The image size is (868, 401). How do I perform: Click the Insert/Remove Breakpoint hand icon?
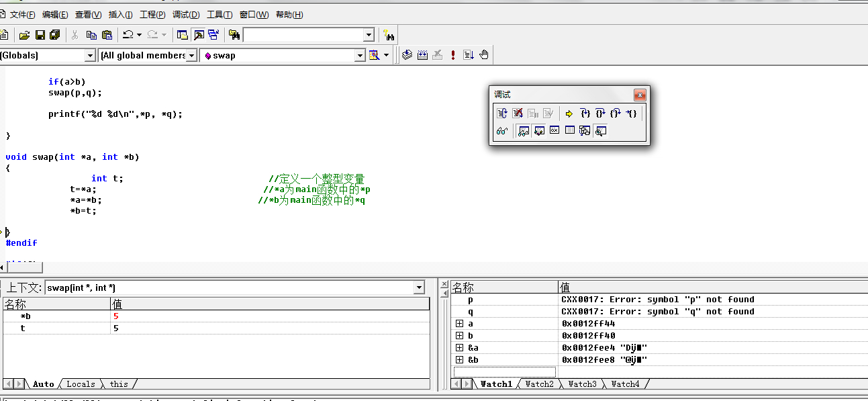484,55
